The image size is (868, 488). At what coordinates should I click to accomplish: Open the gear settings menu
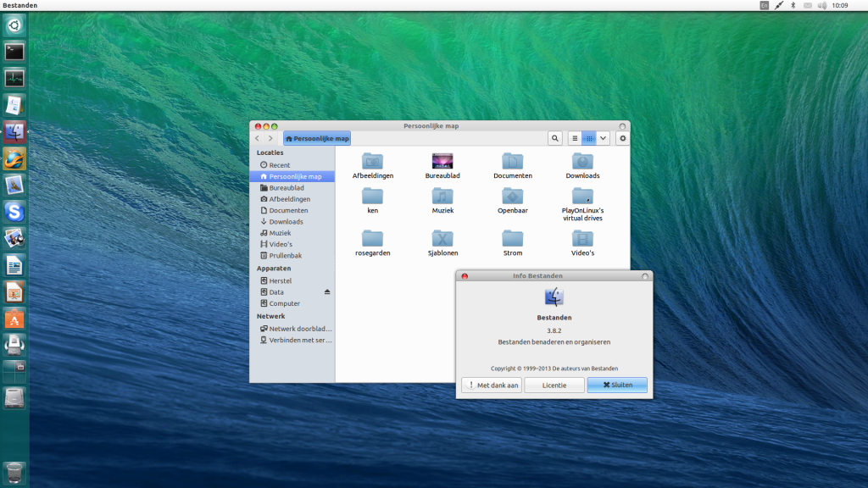tap(623, 138)
